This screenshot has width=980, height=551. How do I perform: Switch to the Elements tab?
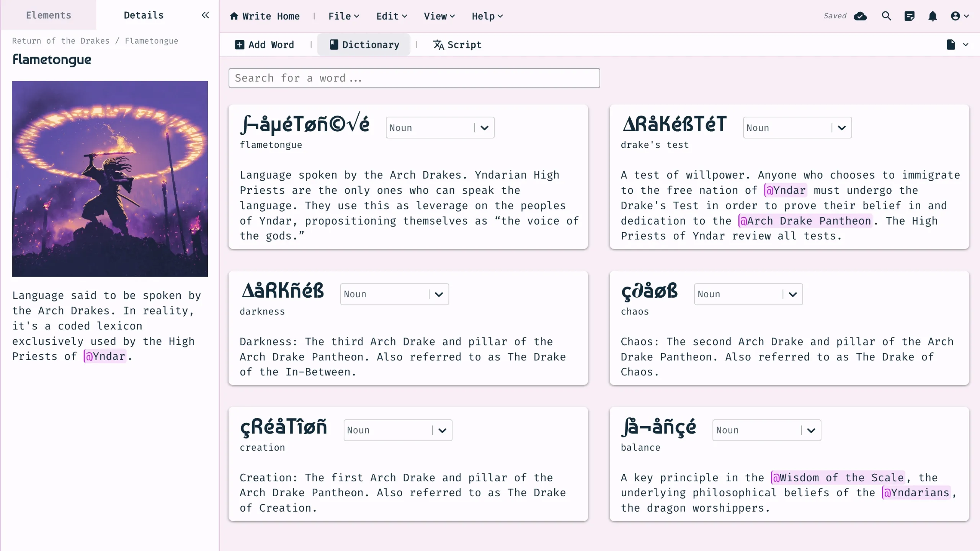click(x=48, y=15)
